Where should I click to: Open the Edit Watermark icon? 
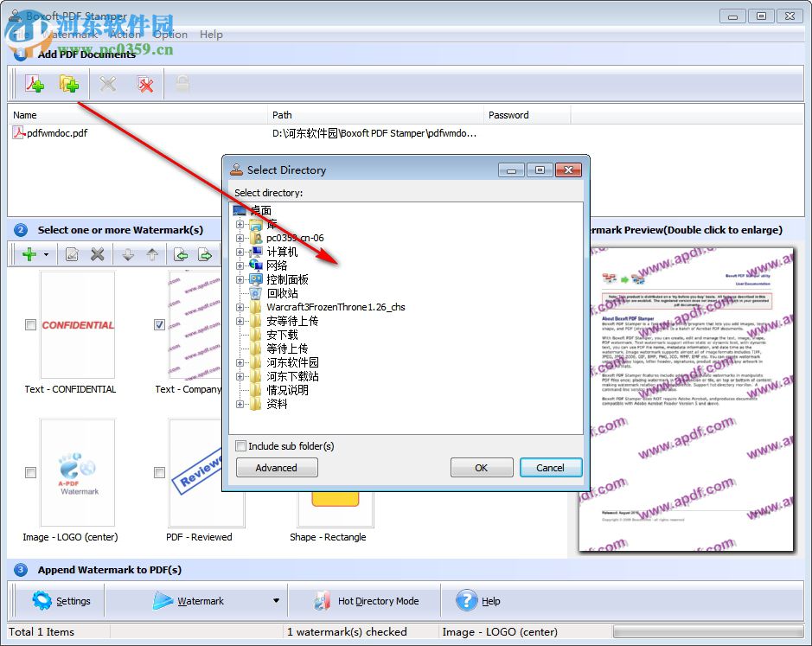[x=74, y=254]
